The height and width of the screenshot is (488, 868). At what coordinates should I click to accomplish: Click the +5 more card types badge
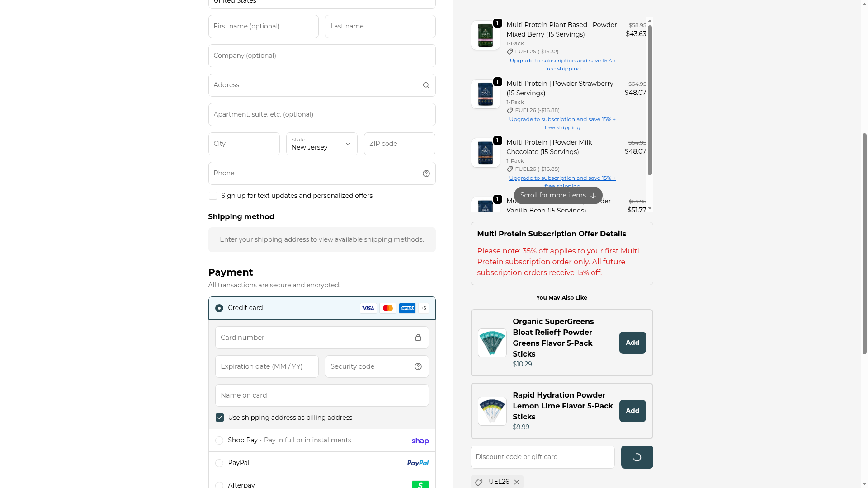tap(423, 308)
